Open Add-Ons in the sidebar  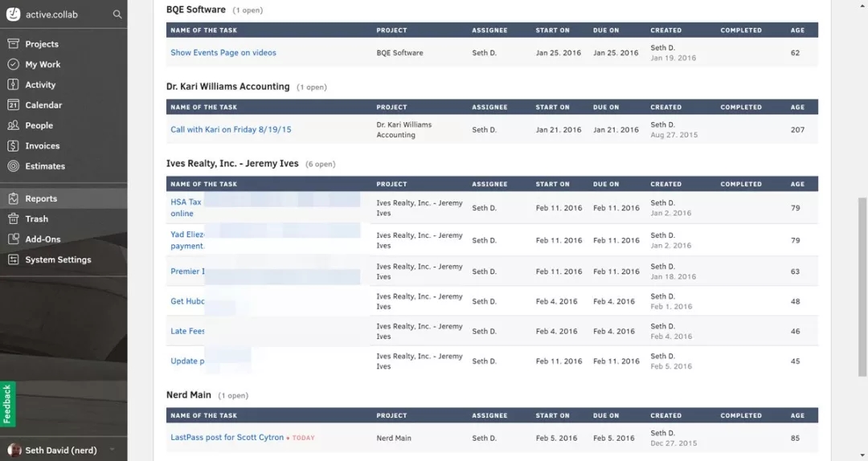(x=43, y=239)
